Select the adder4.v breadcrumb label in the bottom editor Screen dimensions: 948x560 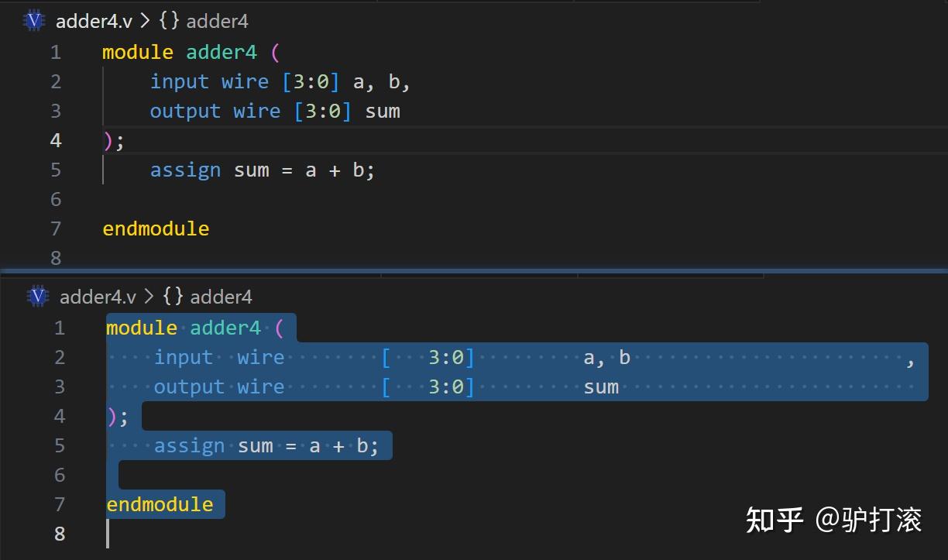[97, 297]
